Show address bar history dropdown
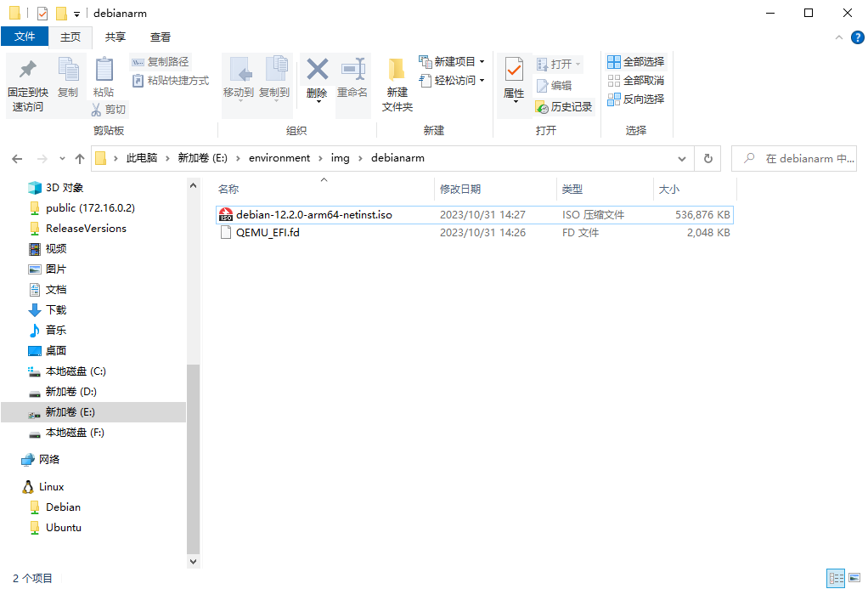The image size is (868, 589). 682,158
